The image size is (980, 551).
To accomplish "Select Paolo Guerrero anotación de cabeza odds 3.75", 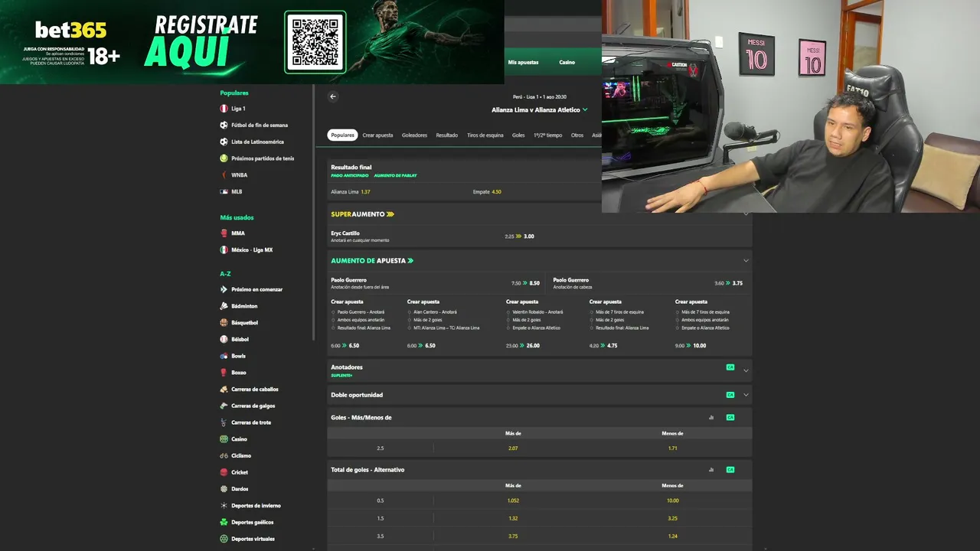I will [737, 283].
